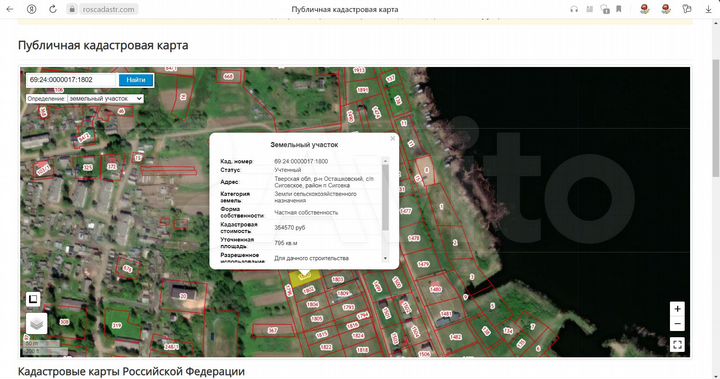Click parcel labeled 1822 on map

[326, 347]
